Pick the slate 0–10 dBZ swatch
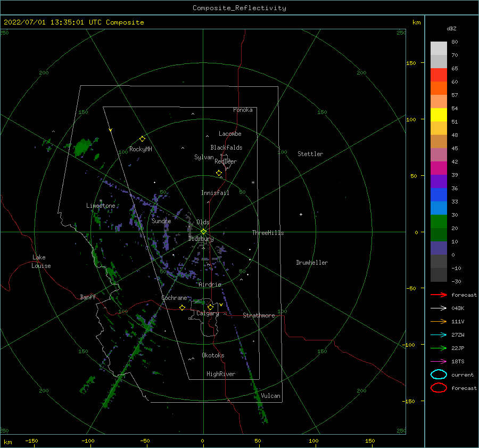 (439, 248)
